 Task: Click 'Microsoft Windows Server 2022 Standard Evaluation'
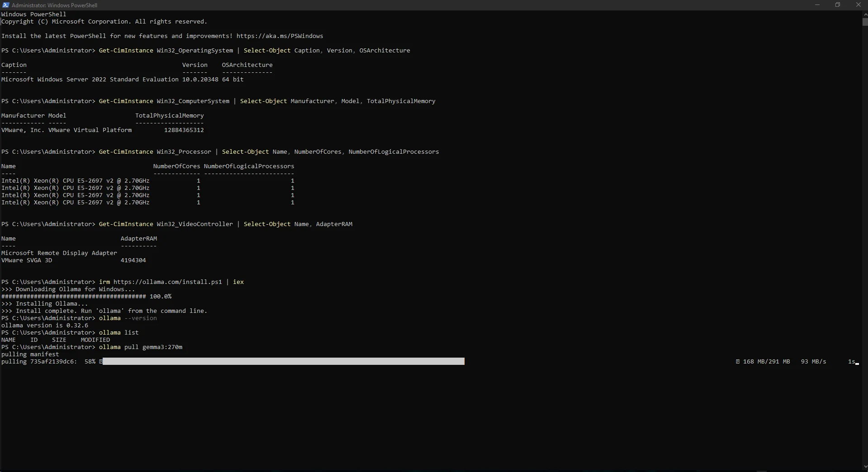[x=90, y=80]
